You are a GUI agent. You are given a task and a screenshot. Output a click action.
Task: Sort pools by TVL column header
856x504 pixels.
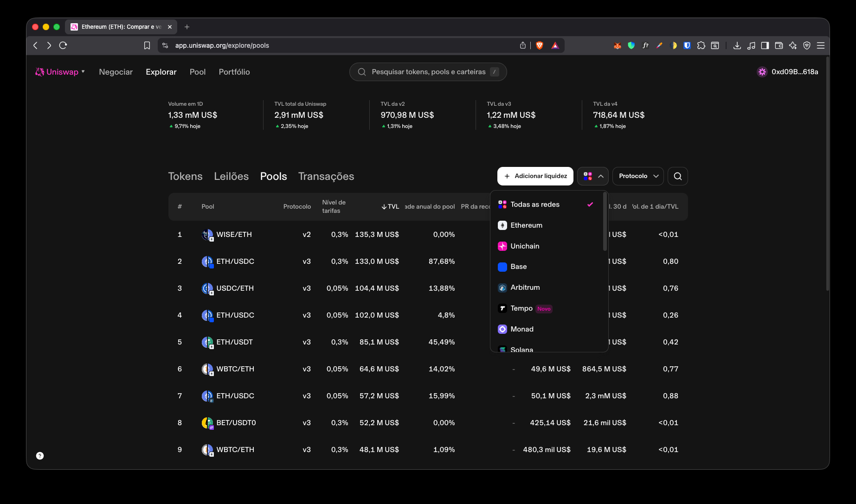coord(390,207)
